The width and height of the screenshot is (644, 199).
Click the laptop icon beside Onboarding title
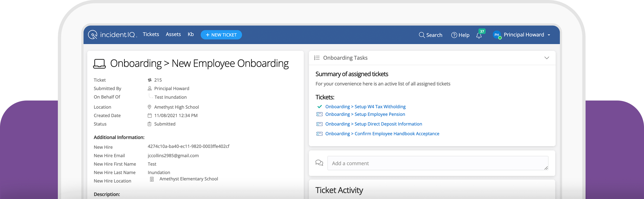click(x=99, y=63)
